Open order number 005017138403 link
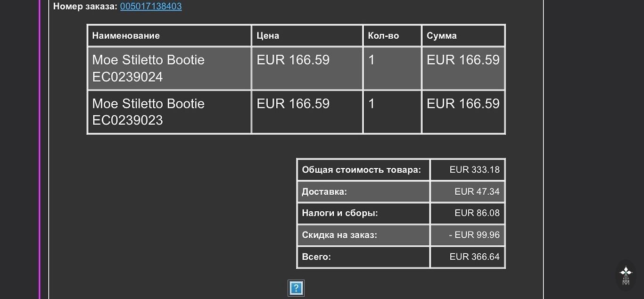This screenshot has width=644, height=299. [151, 7]
